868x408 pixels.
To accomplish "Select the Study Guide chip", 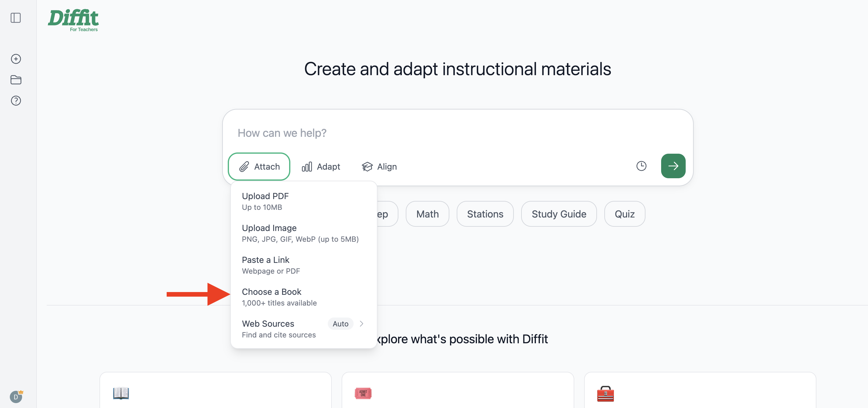I will pyautogui.click(x=559, y=214).
